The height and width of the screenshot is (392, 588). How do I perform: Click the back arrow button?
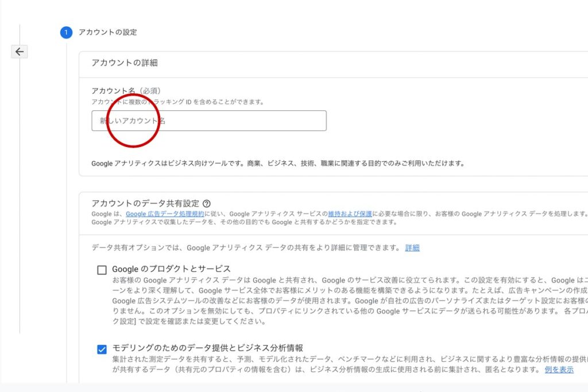point(20,51)
